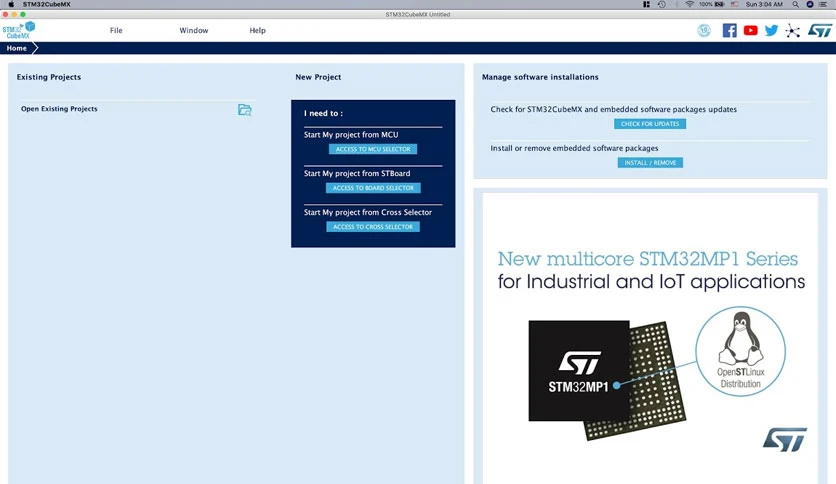Viewport: 836px width, 484px height.
Task: Click 'Install or remove embedded software packages' text
Action: [574, 148]
